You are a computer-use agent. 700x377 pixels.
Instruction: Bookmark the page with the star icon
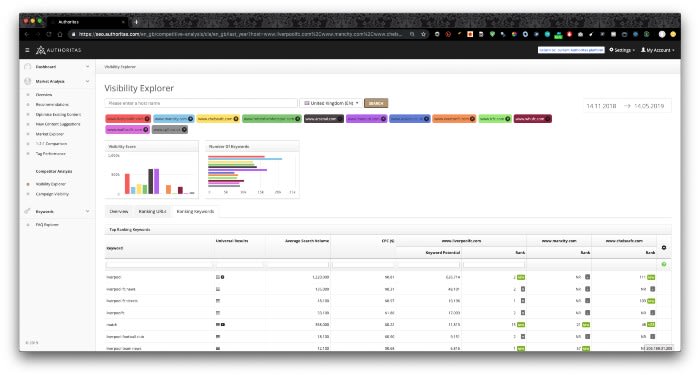click(423, 34)
